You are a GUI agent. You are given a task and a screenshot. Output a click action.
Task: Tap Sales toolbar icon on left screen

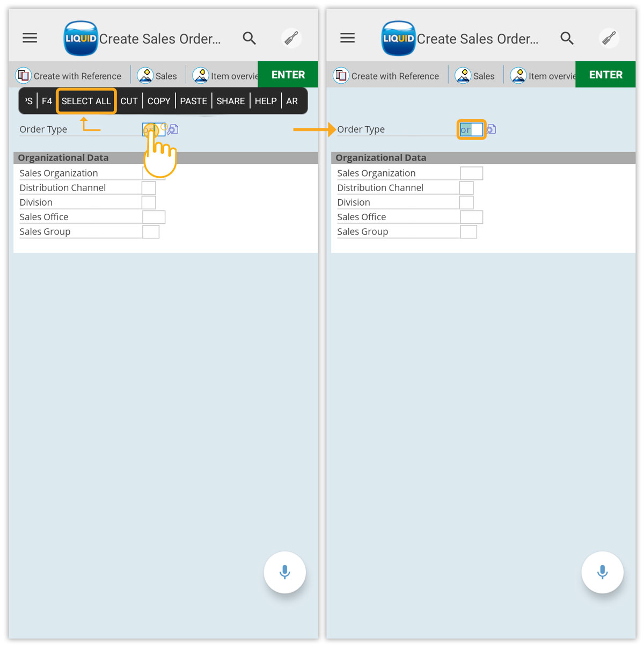point(145,76)
